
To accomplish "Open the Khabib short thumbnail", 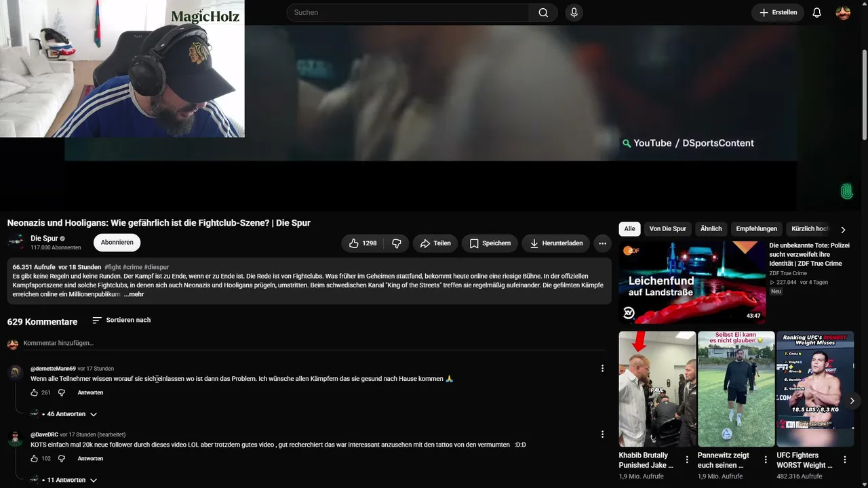I will coord(657,389).
